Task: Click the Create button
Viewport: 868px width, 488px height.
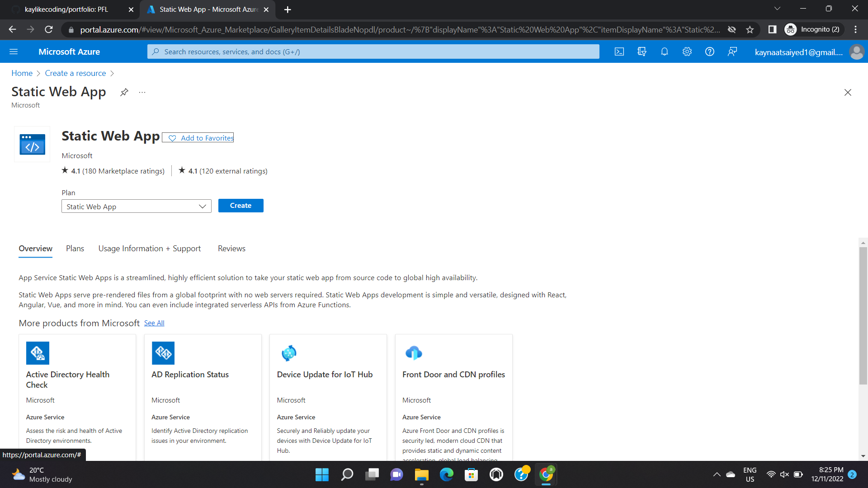Action: click(241, 206)
